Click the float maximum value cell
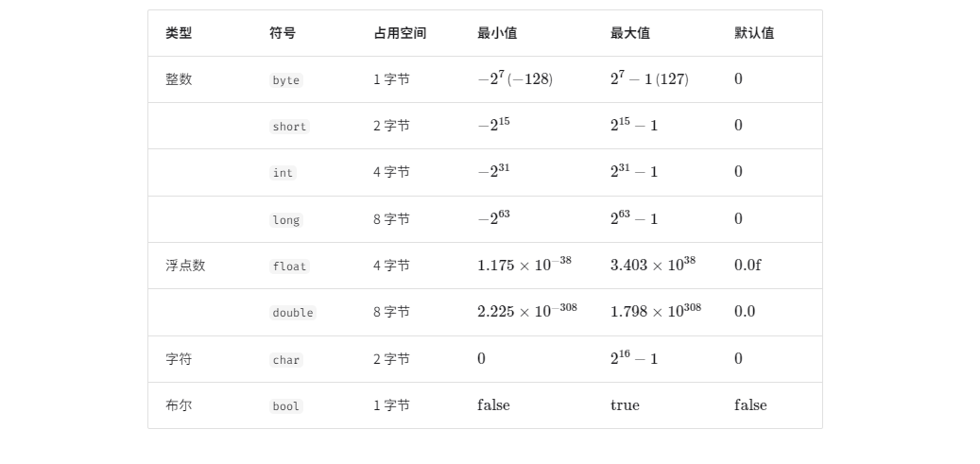The width and height of the screenshot is (980, 464). (x=652, y=265)
